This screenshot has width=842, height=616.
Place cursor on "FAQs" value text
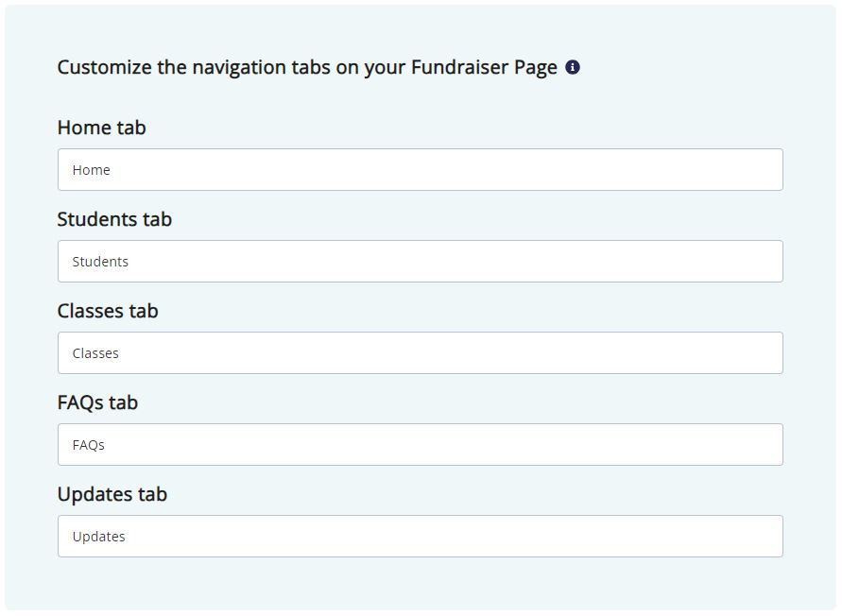88,445
